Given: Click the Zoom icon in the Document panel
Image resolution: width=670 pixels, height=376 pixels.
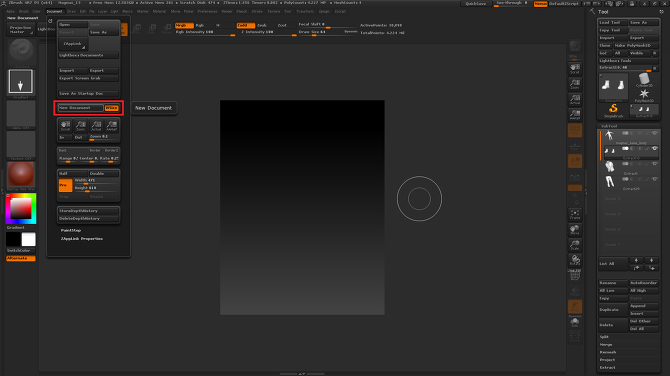Looking at the screenshot, I should coord(81,126).
